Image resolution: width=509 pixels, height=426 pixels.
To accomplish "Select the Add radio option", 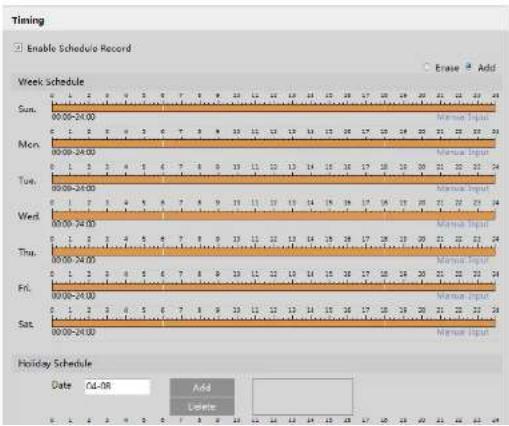I will coord(469,67).
